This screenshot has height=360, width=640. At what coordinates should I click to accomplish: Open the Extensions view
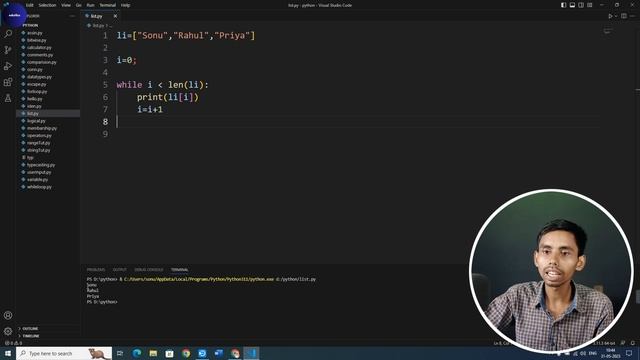tap(8, 82)
